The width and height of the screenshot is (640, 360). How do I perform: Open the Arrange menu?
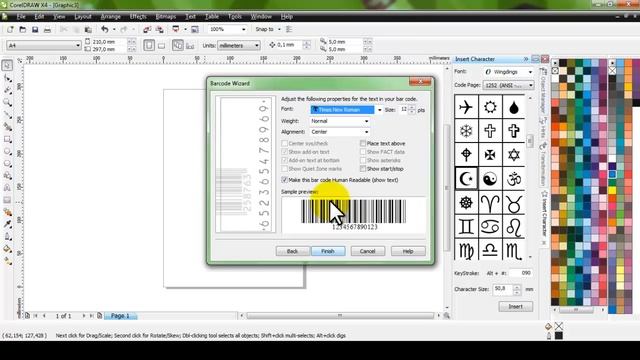click(x=110, y=17)
